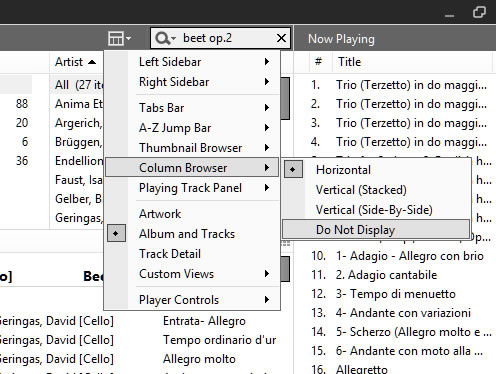Select Now Playing track 2 Trio (Terzetto)
Screen dimensions: 496x374
pos(399,104)
